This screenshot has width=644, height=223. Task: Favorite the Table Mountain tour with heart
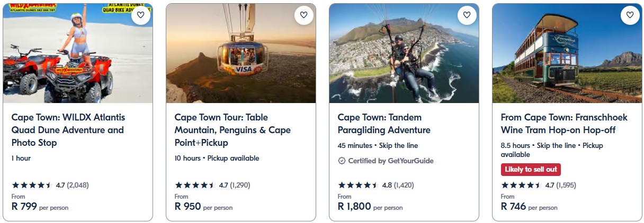pyautogui.click(x=303, y=15)
